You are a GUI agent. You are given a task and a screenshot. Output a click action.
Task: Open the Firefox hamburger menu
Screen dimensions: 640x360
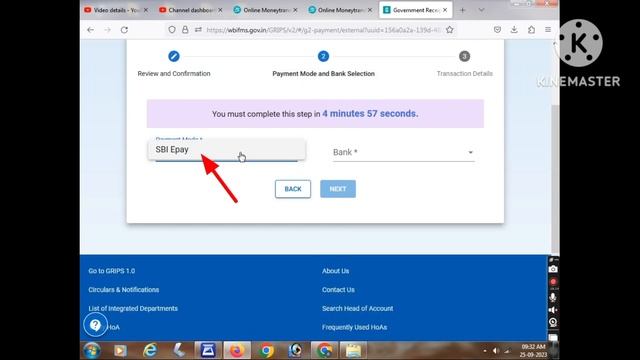[x=548, y=30]
